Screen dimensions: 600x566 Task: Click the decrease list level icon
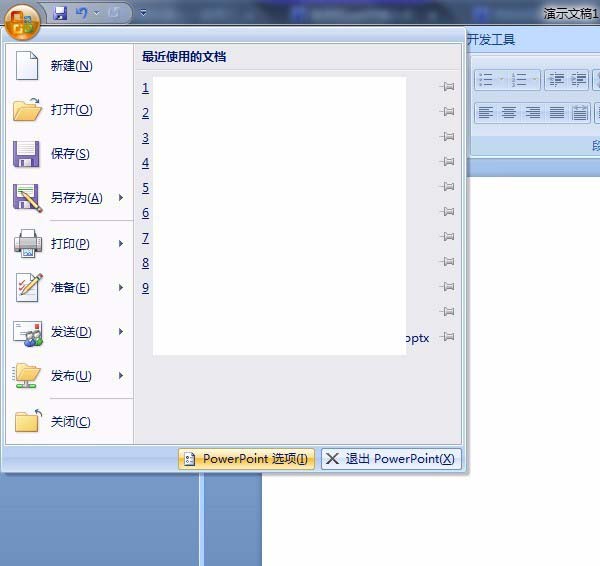(556, 80)
